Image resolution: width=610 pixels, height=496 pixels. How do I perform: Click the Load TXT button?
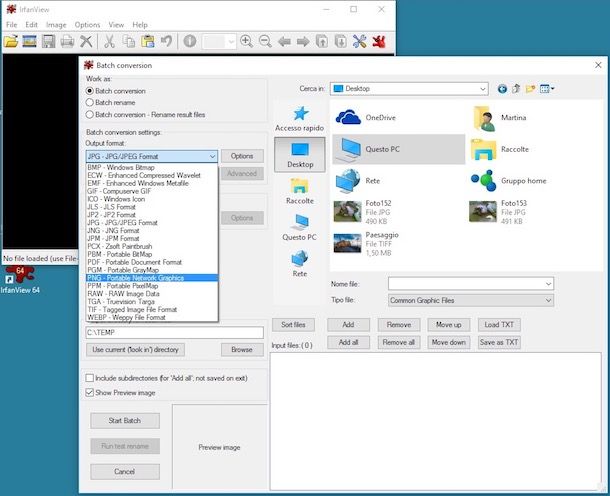(x=499, y=324)
